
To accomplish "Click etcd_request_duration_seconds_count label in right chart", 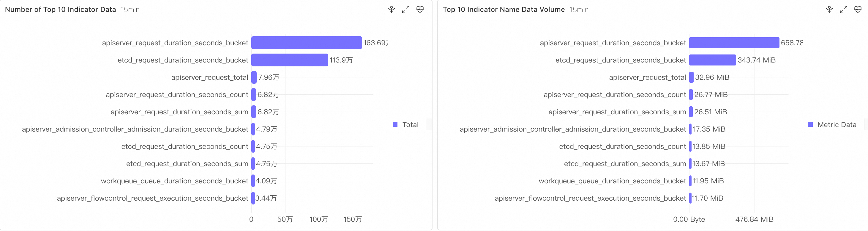I will [623, 146].
